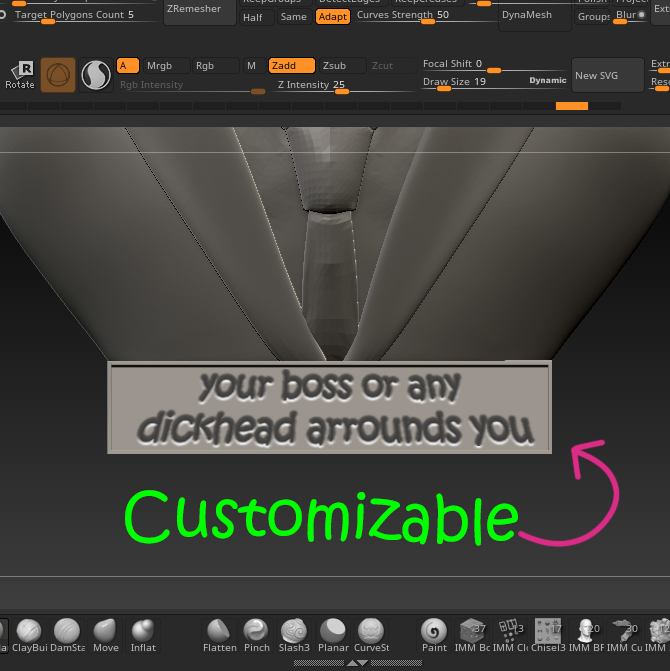Choose the Move brush

pyautogui.click(x=105, y=635)
